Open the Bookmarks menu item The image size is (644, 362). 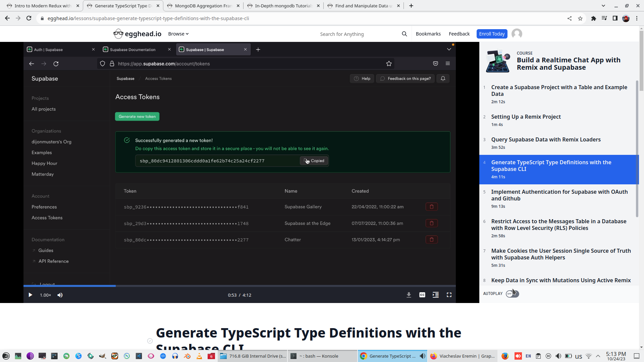click(428, 34)
